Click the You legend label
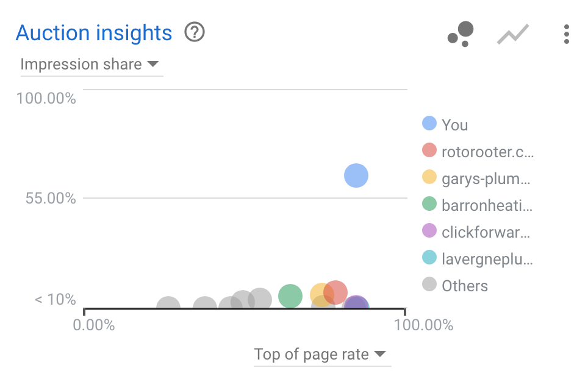 454,125
